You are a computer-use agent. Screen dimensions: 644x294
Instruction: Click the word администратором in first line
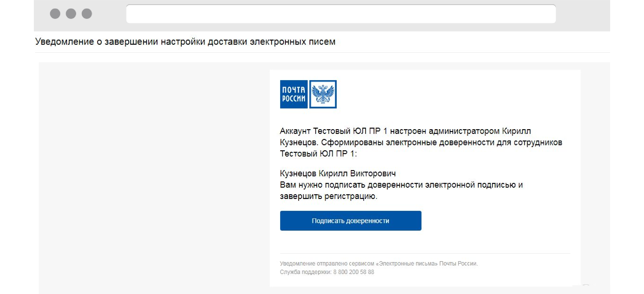tap(464, 131)
